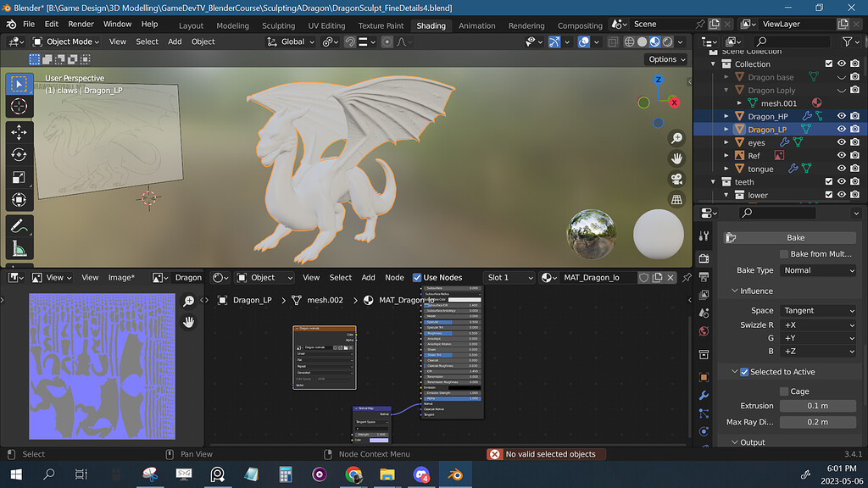Activate the Scale tool
This screenshot has width=868, height=488.
click(19, 176)
